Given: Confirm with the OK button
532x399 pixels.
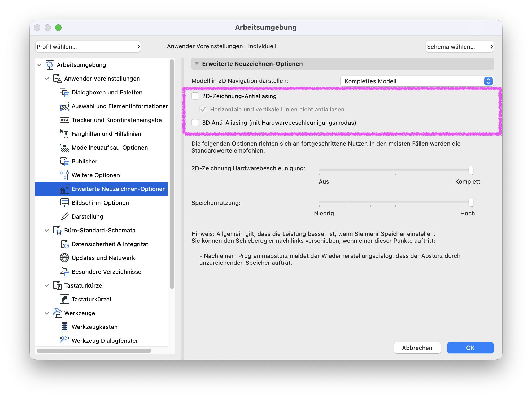Looking at the screenshot, I should [x=470, y=348].
